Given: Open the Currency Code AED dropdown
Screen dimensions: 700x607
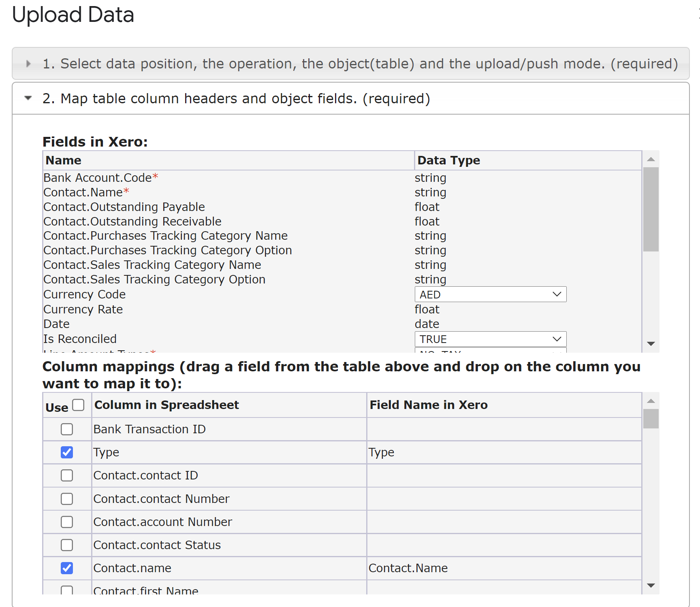Looking at the screenshot, I should (x=490, y=294).
